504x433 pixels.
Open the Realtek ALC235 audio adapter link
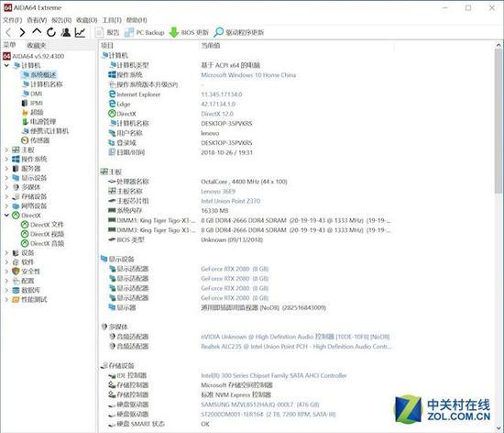[296, 347]
